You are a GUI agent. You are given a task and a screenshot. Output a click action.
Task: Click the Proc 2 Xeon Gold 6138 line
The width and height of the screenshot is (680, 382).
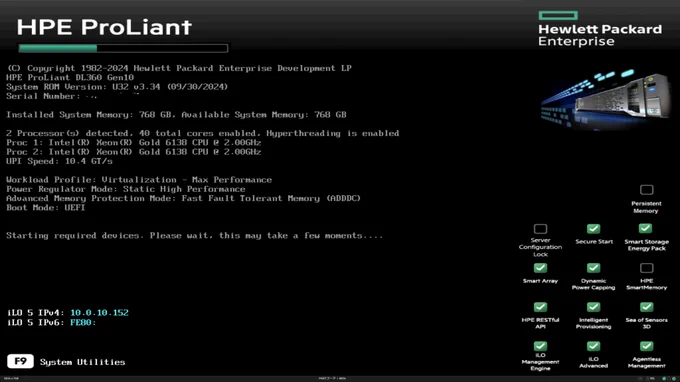click(134, 152)
